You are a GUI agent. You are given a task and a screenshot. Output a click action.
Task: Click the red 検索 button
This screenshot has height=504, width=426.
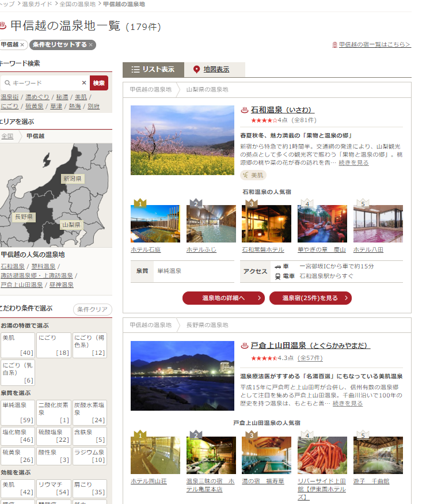pos(99,83)
